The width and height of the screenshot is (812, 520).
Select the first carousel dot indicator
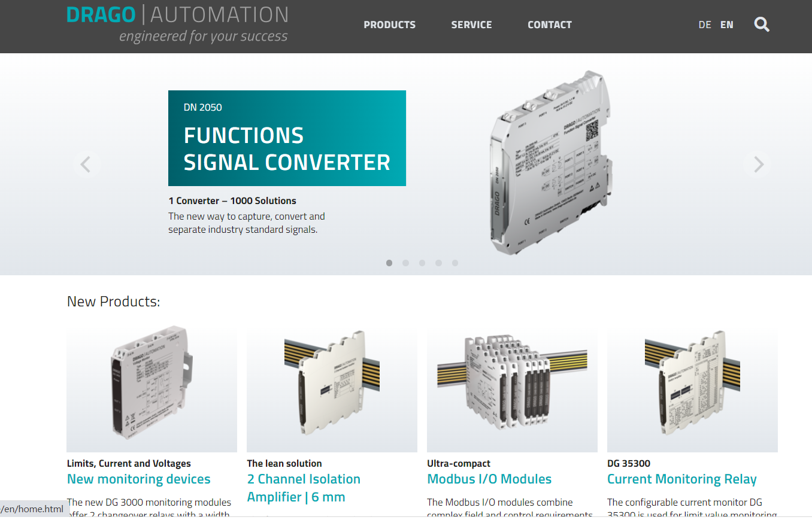389,263
